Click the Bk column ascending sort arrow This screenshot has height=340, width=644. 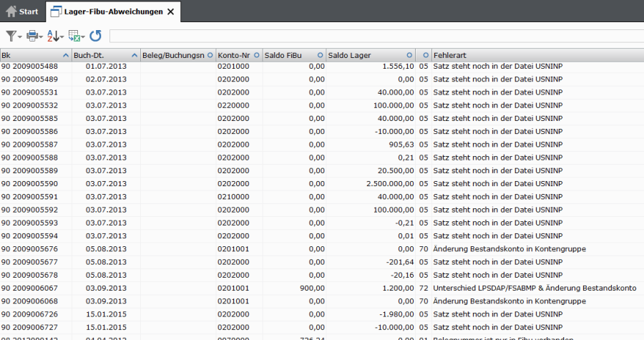pos(66,55)
